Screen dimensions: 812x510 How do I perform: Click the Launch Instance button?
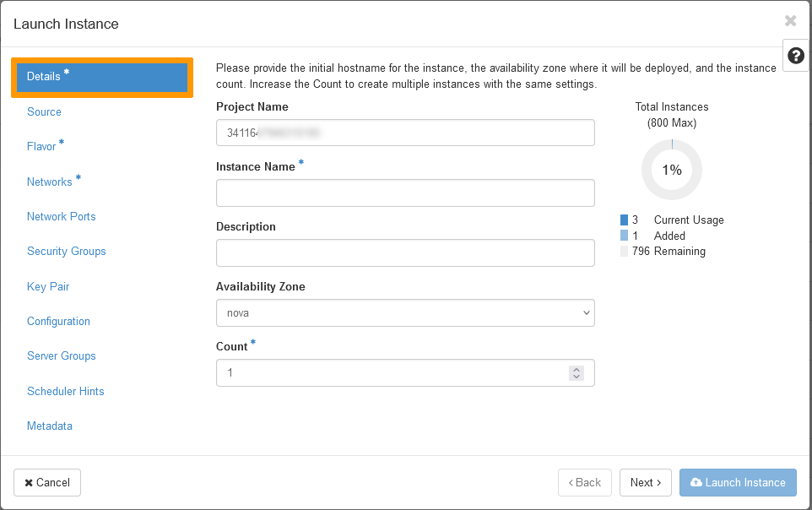tap(737, 482)
